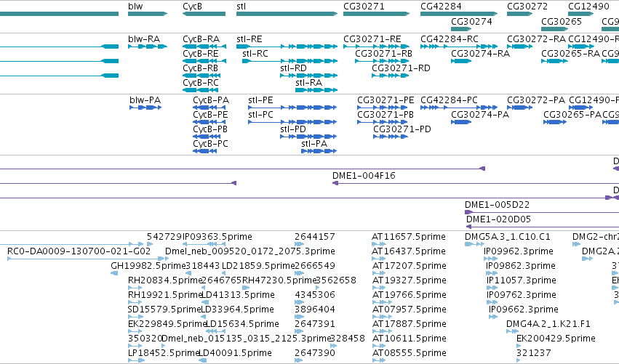The image size is (619, 364).
Task: Click the AT11657.5prime EST label
Action: [409, 237]
